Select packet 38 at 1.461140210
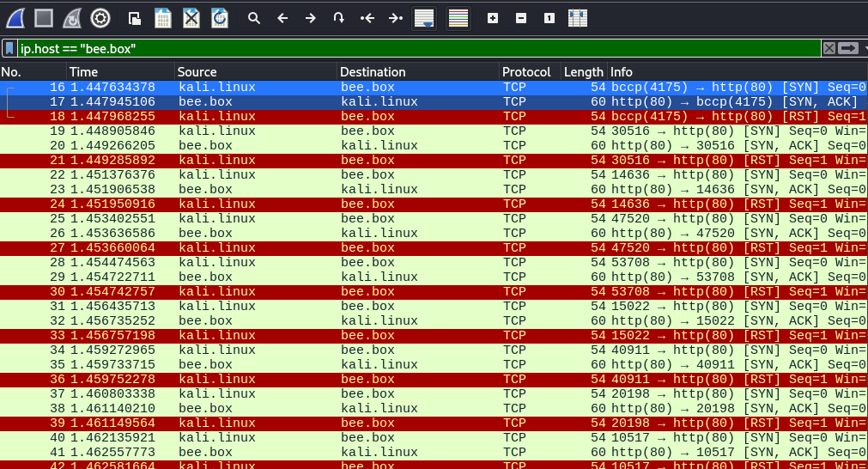Screen dimensions: 868x469 [434, 408]
